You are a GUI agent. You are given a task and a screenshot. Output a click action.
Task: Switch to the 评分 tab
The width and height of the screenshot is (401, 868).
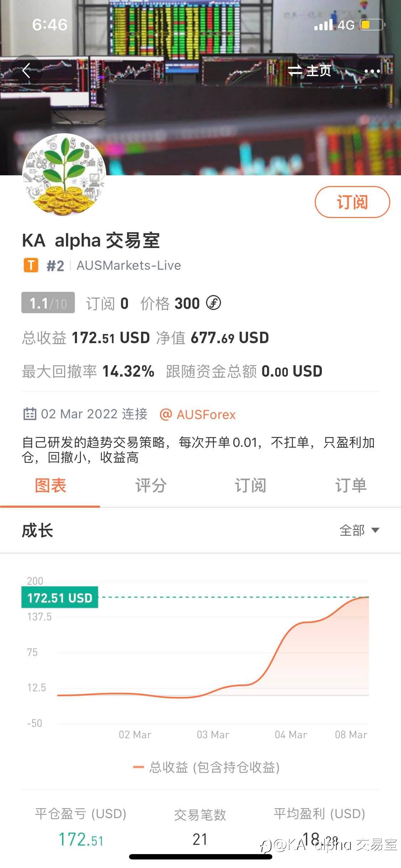pos(150,486)
